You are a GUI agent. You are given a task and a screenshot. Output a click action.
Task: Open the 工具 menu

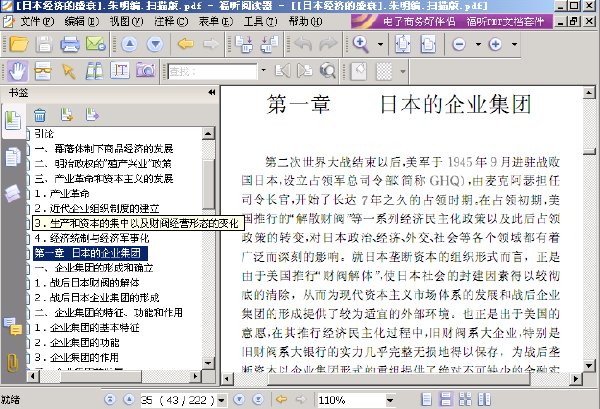click(x=261, y=21)
